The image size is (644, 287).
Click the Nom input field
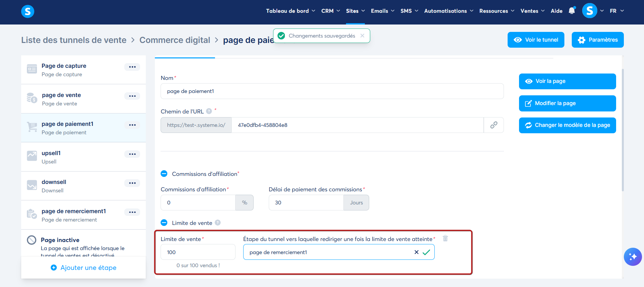click(332, 91)
